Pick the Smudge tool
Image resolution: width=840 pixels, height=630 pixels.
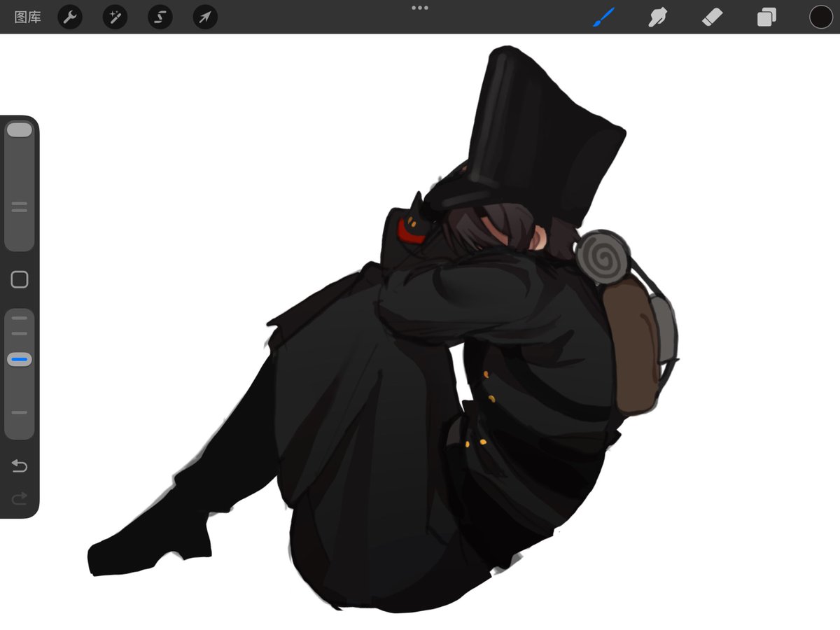[659, 17]
